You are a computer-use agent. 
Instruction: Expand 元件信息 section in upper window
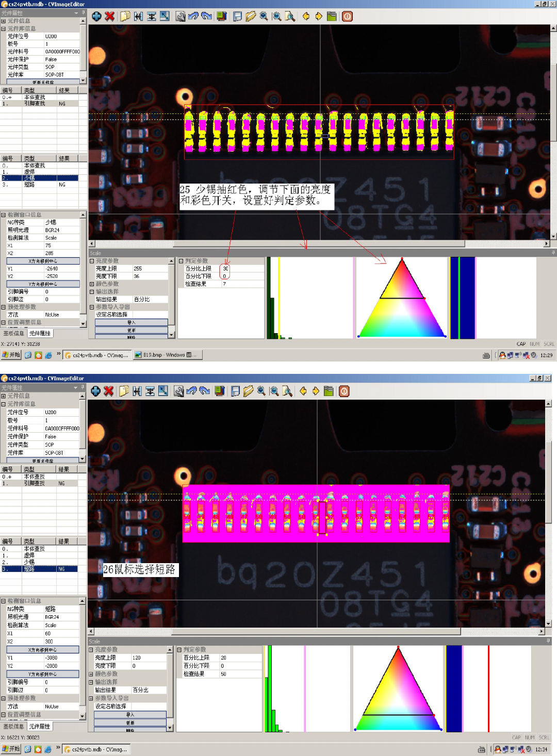click(x=3, y=21)
